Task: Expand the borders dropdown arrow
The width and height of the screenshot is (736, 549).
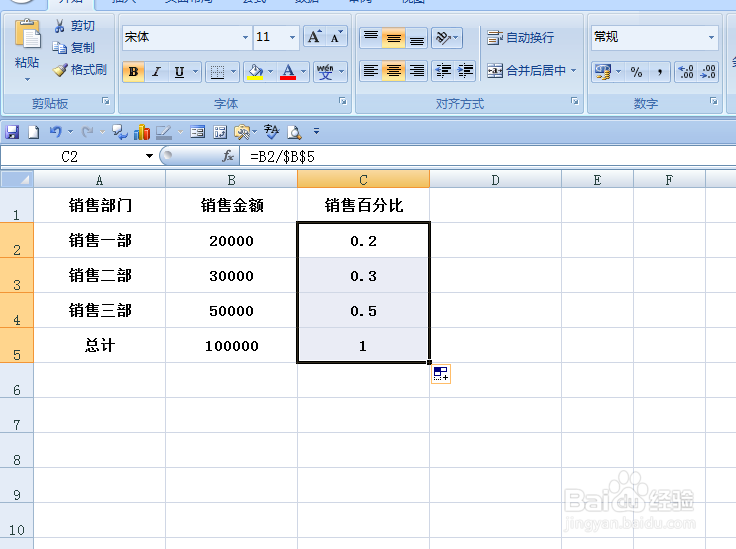Action: [x=233, y=72]
